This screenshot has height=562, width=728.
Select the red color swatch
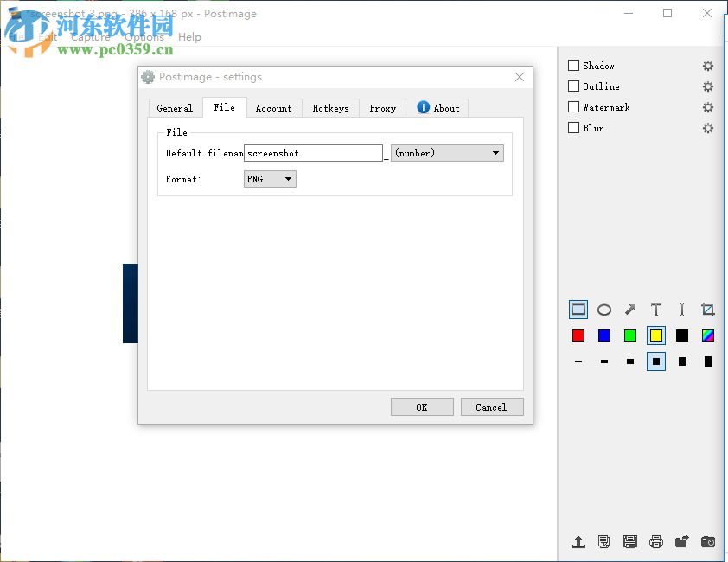(x=578, y=335)
